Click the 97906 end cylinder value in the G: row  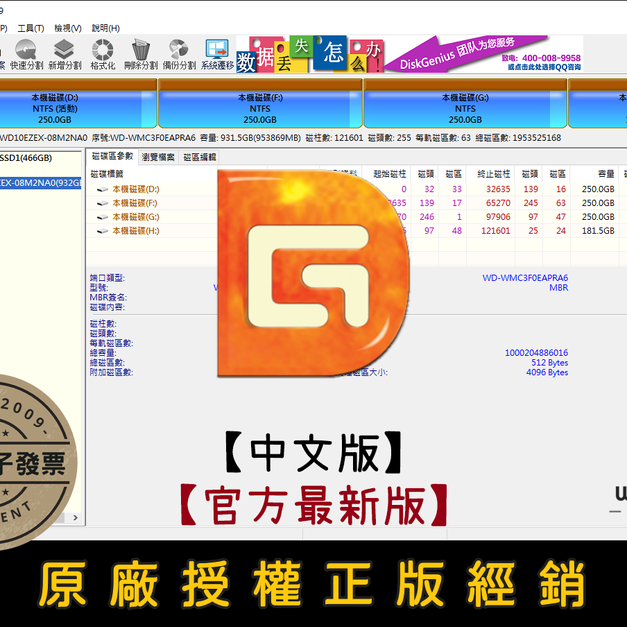(498, 217)
